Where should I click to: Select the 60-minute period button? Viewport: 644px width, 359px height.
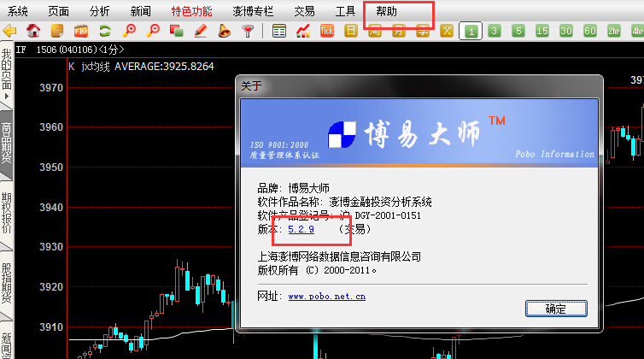click(589, 32)
